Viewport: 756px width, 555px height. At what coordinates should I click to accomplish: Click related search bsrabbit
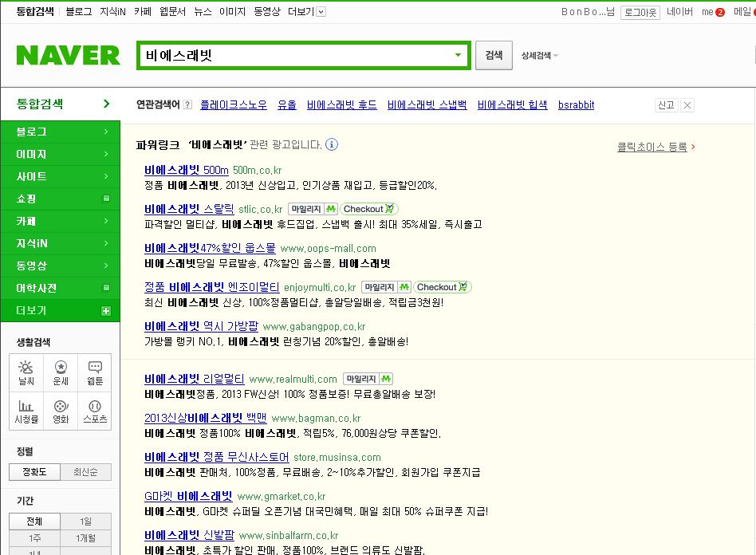pos(576,104)
